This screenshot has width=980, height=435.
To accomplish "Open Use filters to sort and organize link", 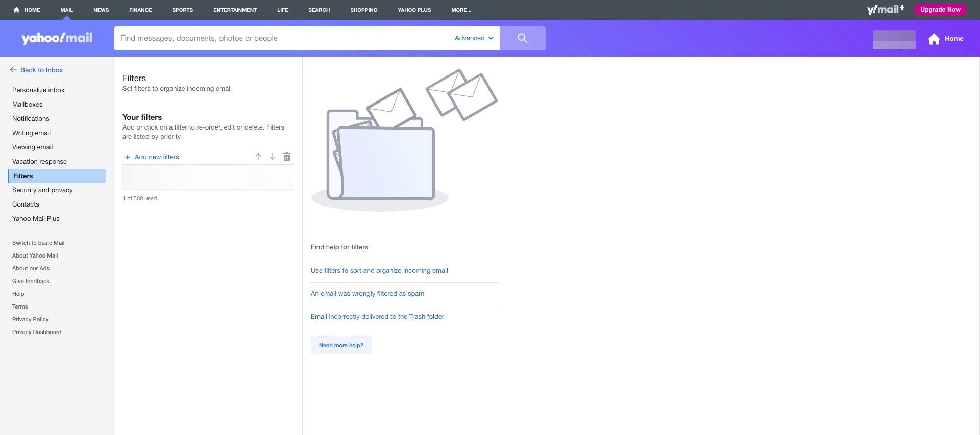I will 379,271.
